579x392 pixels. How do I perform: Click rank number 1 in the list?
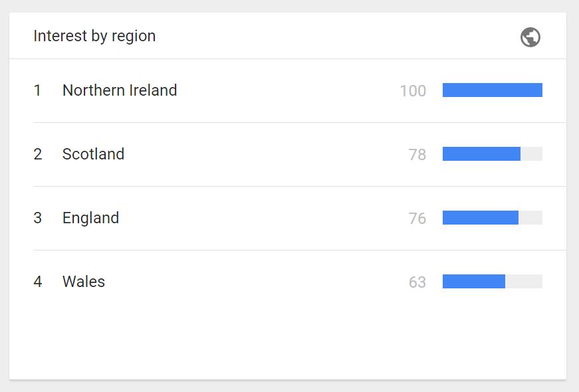point(37,90)
